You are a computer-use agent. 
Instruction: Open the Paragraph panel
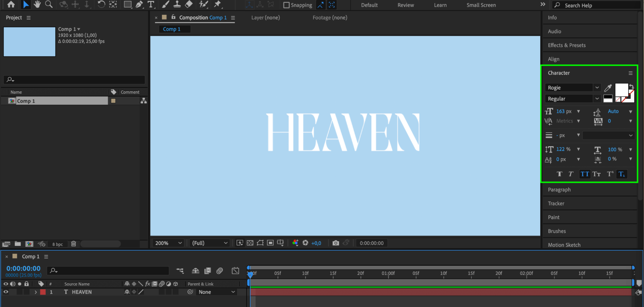559,190
